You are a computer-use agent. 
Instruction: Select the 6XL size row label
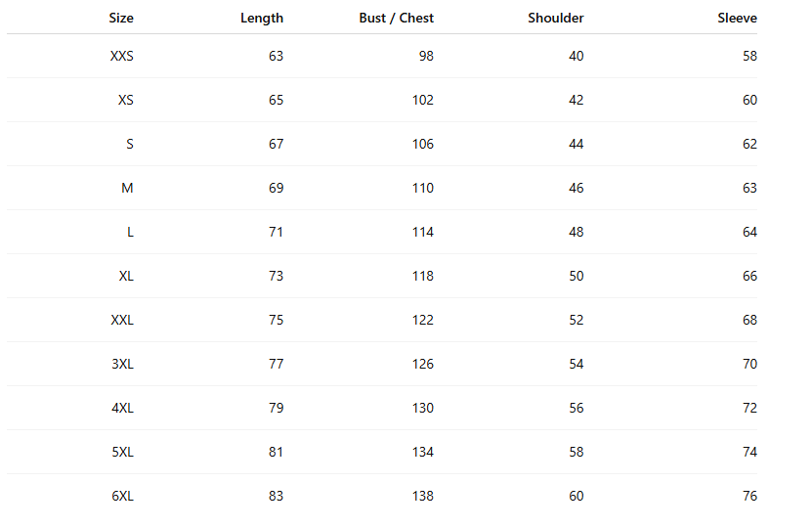(122, 496)
